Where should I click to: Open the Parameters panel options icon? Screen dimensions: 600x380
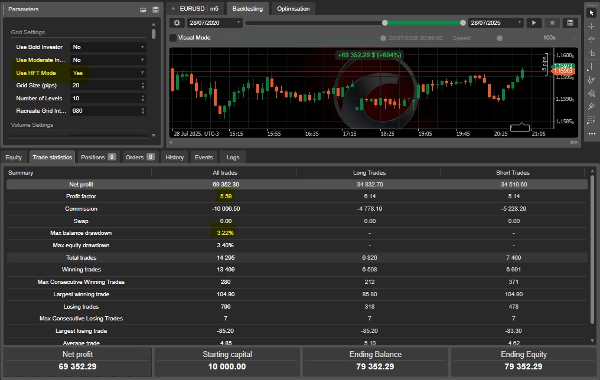click(x=143, y=10)
